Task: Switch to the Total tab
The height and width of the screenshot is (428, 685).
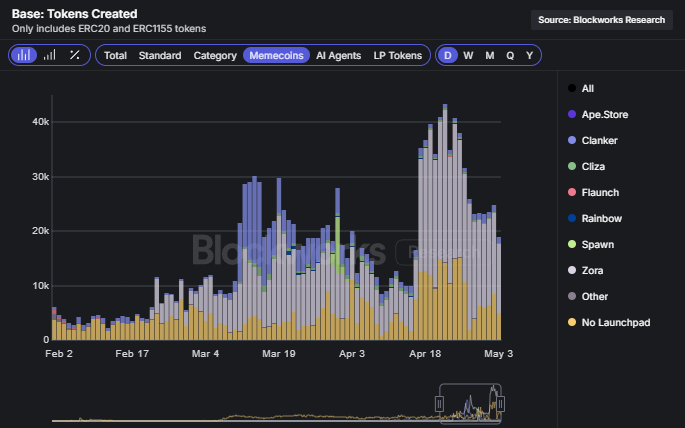Action: coord(115,55)
